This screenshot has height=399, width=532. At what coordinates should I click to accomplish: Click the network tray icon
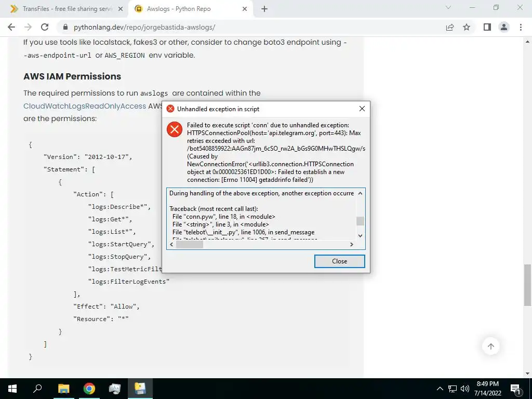click(453, 389)
